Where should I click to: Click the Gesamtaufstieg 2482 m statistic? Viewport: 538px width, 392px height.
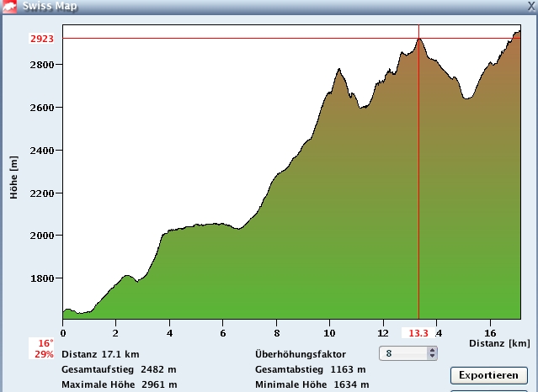point(119,369)
